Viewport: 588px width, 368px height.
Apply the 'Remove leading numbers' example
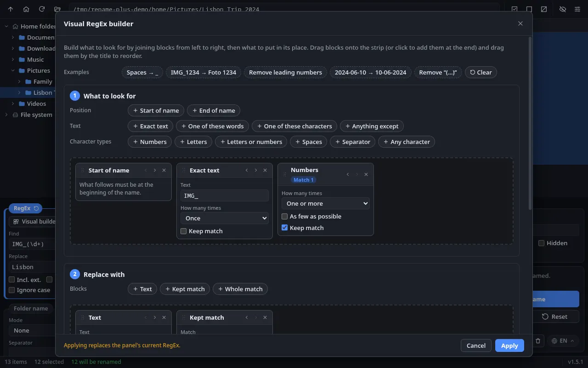(x=285, y=72)
